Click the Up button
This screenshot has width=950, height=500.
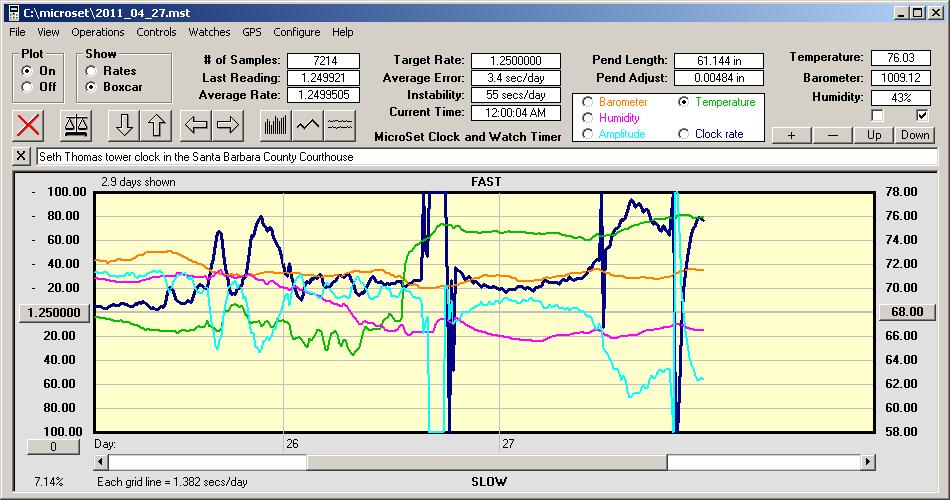874,135
